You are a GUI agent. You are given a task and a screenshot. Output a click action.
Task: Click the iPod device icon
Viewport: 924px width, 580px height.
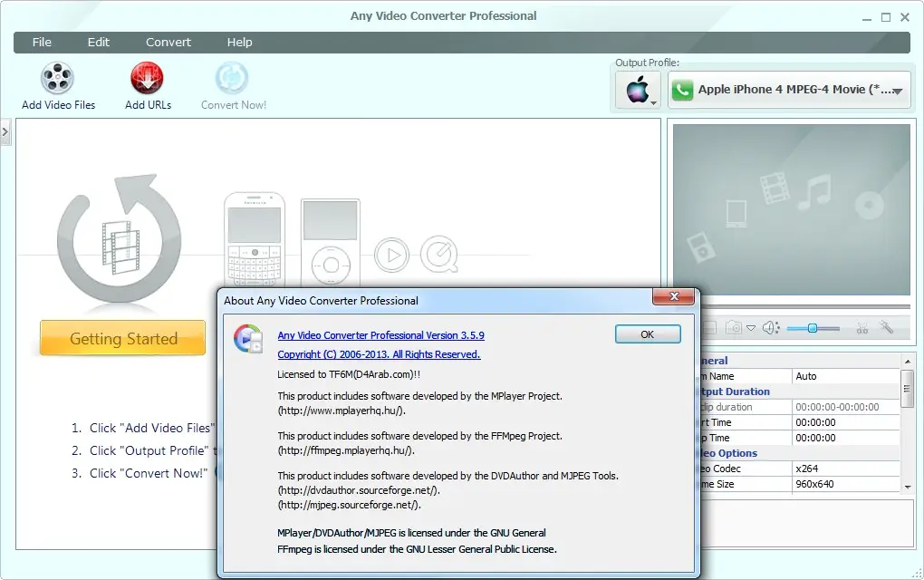tap(330, 244)
